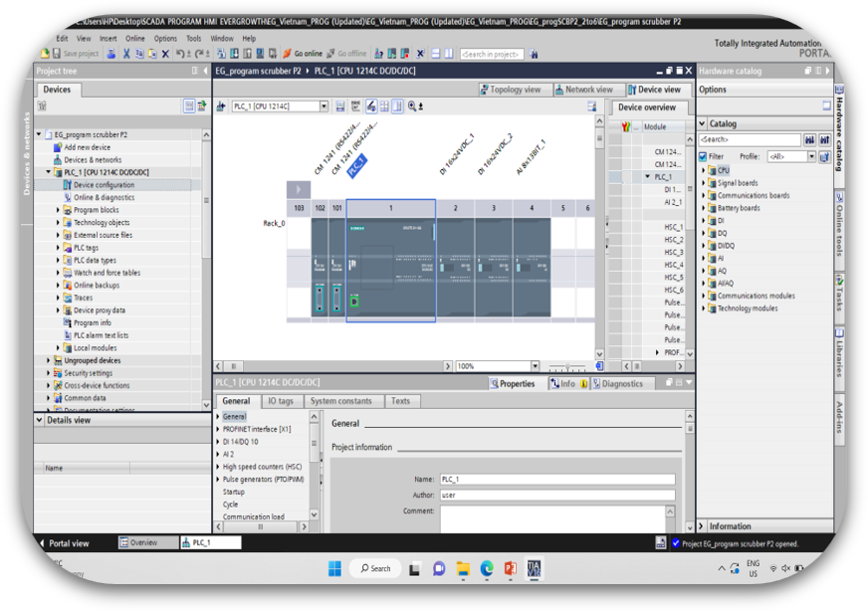Open the Edit menu
This screenshot has height=612, width=868.
(x=62, y=38)
